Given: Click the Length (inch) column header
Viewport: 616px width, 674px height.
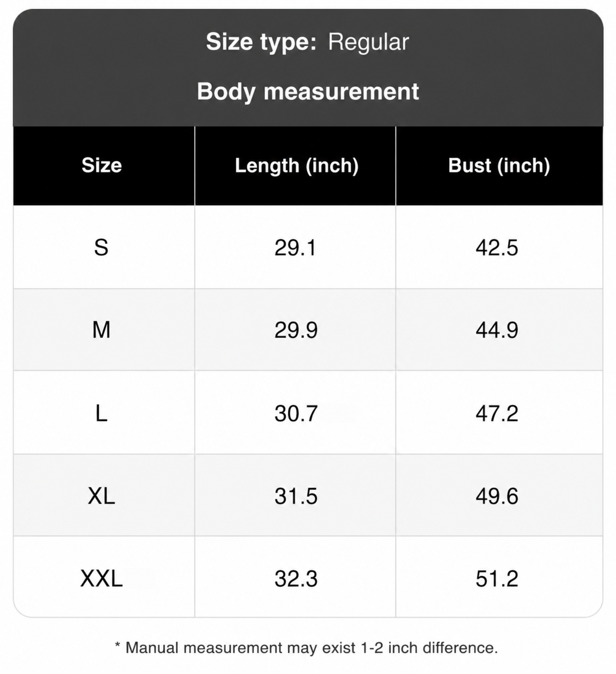Looking at the screenshot, I should coord(297,165).
